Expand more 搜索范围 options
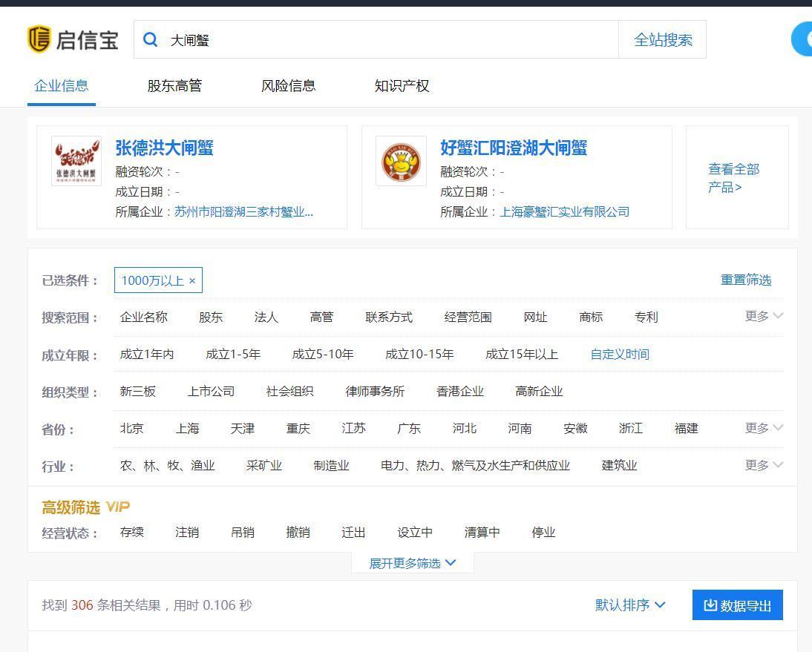Screen dimensions: 812x652 click(764, 316)
